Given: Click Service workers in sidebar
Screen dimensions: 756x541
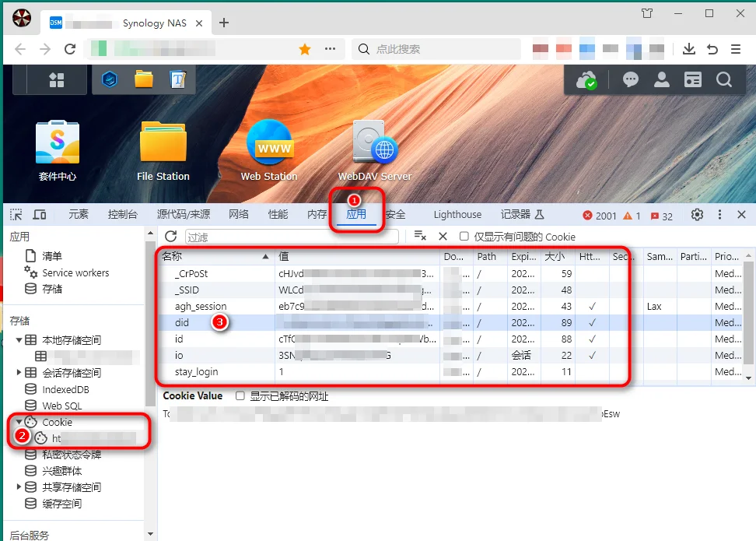Looking at the screenshot, I should [75, 272].
